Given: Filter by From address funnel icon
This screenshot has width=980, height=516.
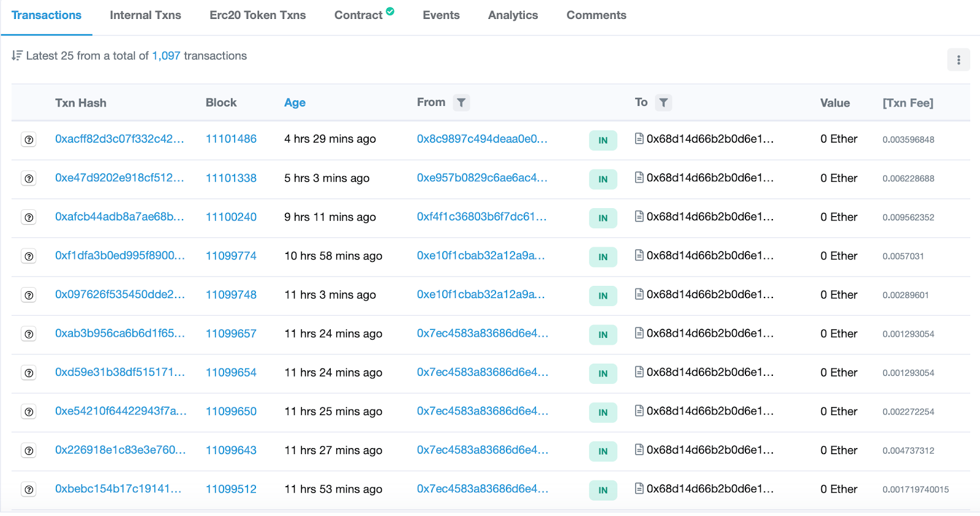Looking at the screenshot, I should (x=461, y=103).
